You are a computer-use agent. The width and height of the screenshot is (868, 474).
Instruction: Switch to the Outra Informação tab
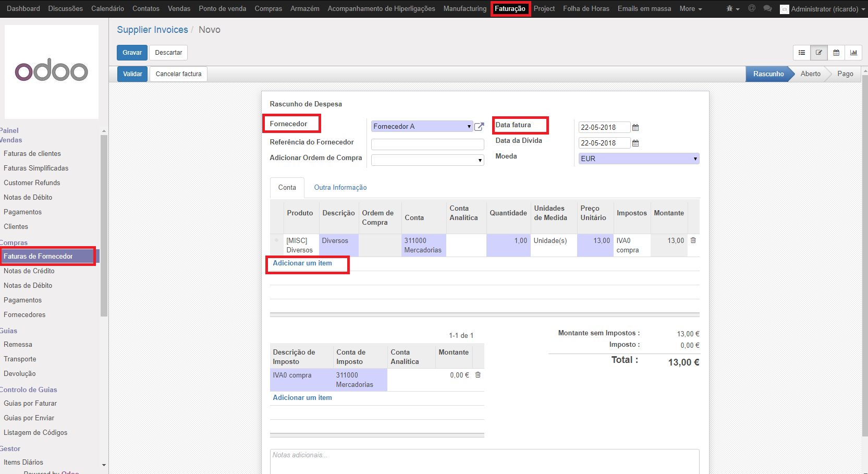(340, 187)
